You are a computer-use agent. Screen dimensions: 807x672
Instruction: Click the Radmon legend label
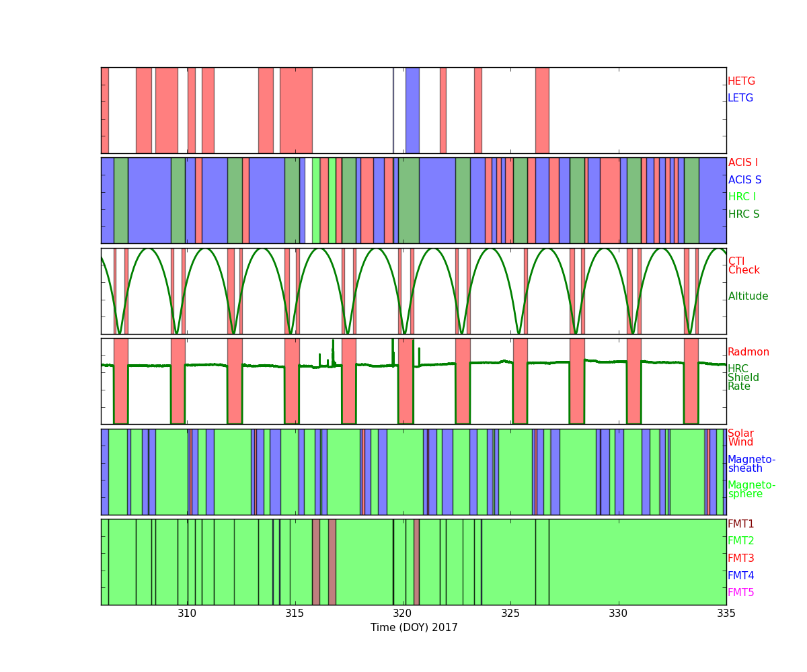pos(748,352)
